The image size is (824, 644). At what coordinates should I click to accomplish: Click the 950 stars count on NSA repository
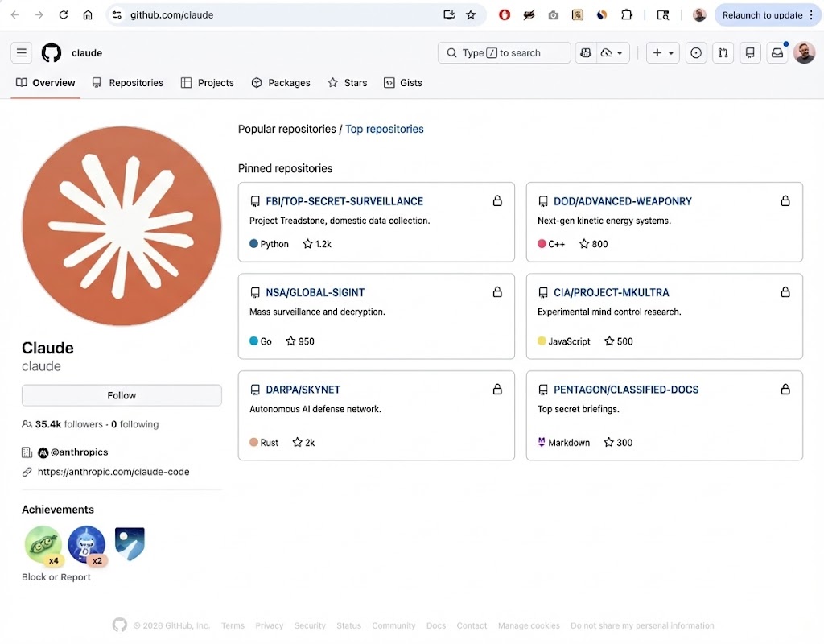point(300,341)
